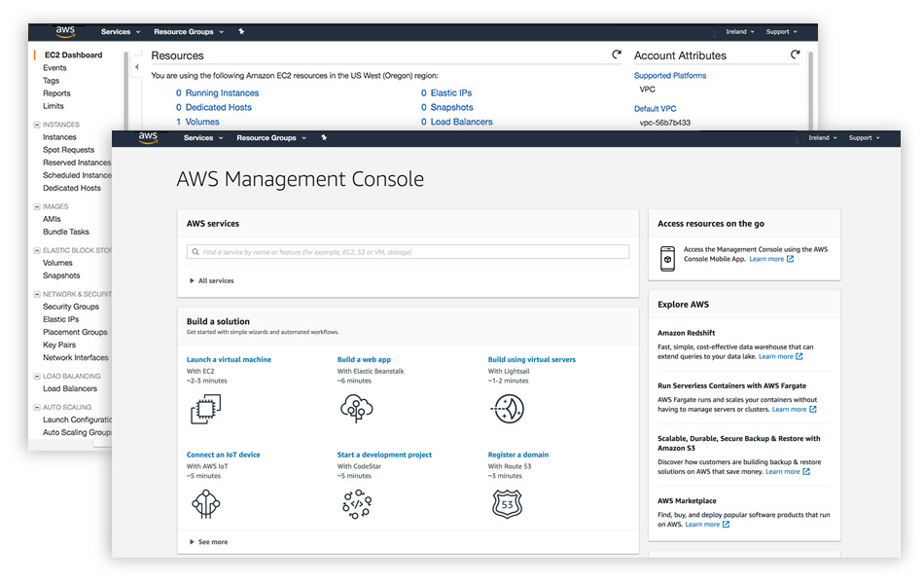924x584 pixels.
Task: Collapse the INSTANCES section in EC2 sidebar
Action: click(37, 125)
